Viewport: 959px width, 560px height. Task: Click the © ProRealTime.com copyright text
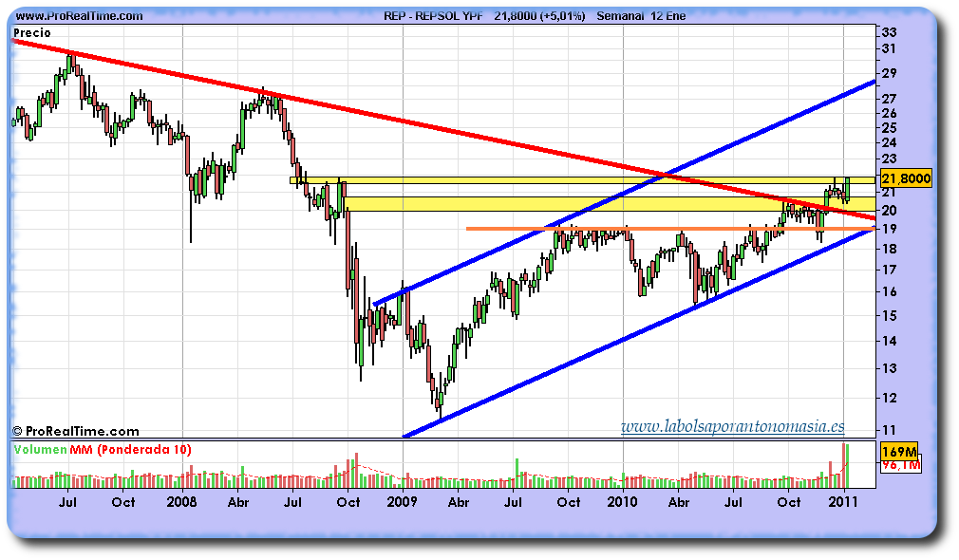click(x=76, y=432)
